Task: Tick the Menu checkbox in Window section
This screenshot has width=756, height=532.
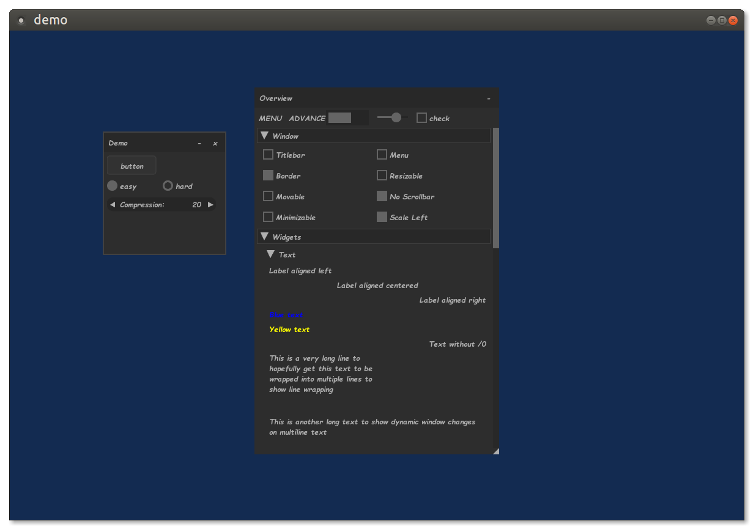Action: (382, 155)
